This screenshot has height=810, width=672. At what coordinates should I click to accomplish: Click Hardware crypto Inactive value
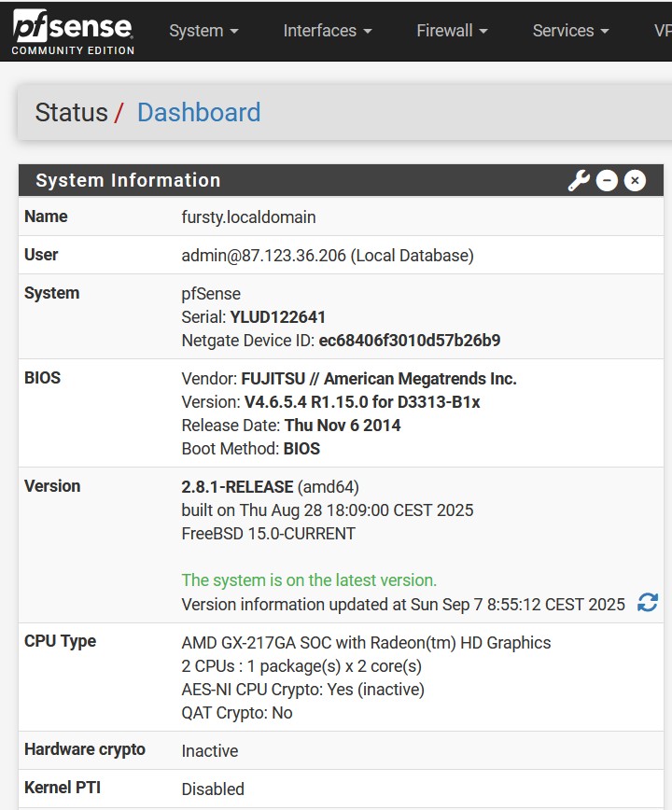[210, 751]
